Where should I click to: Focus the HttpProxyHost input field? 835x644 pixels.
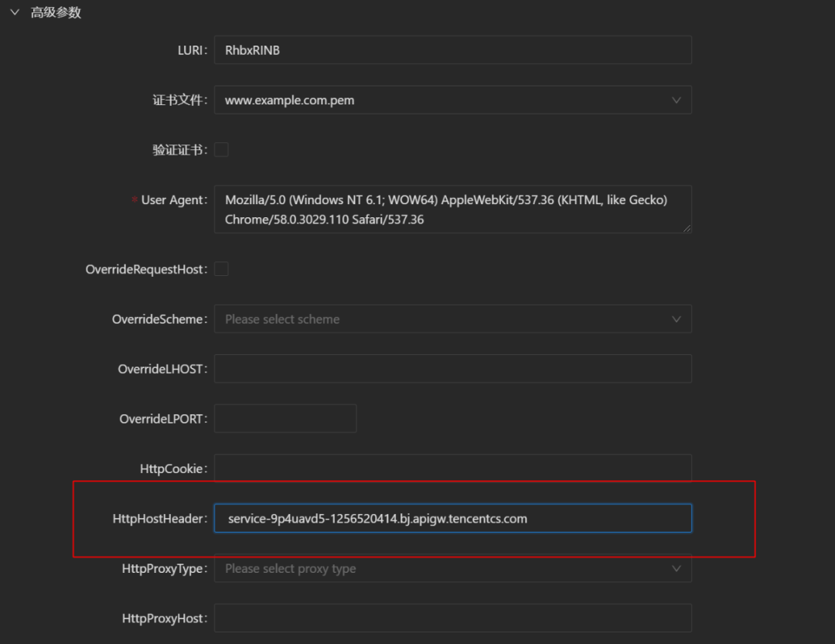tap(452, 618)
